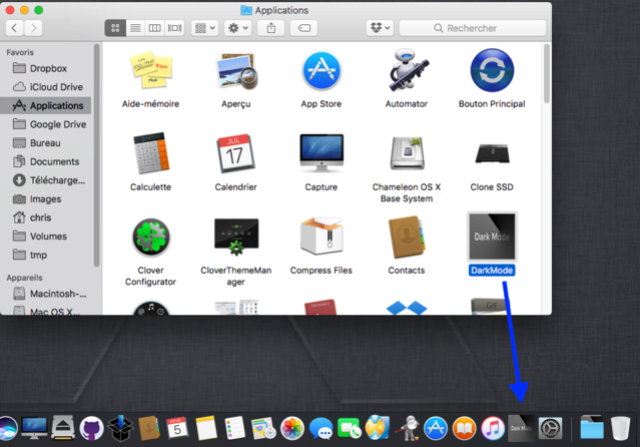This screenshot has width=640, height=447.
Task: Select the Macintosh device in sidebar
Action: click(x=46, y=294)
